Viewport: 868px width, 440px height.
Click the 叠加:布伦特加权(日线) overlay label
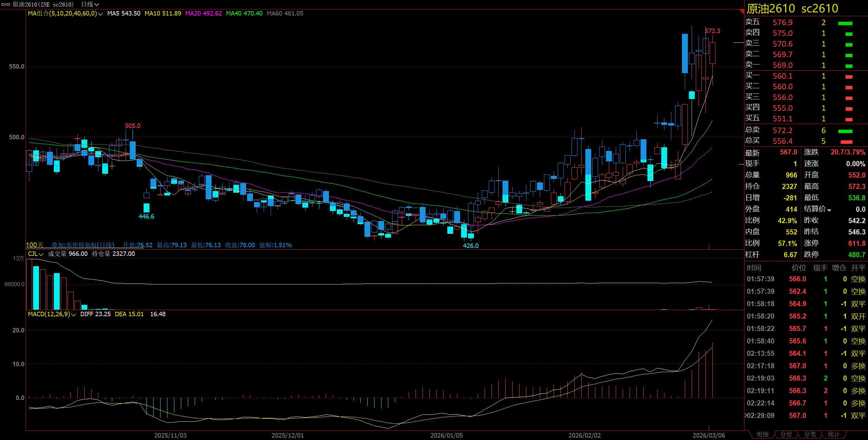(x=83, y=245)
